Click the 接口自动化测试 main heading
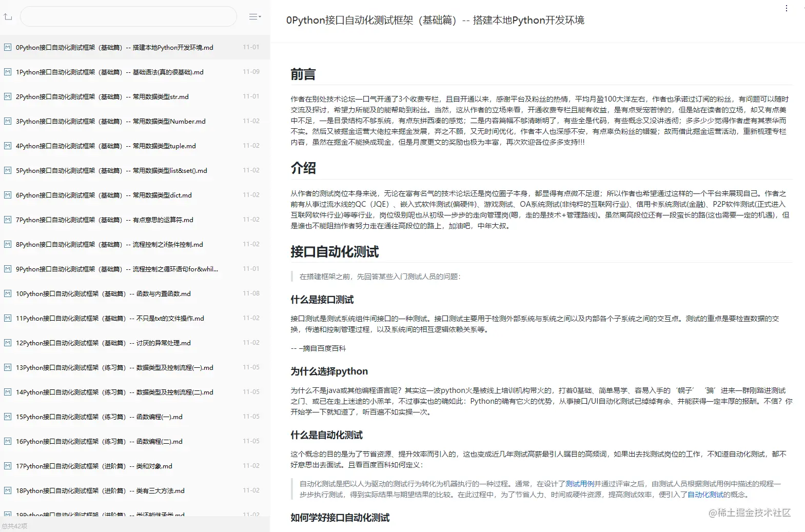 tap(335, 252)
